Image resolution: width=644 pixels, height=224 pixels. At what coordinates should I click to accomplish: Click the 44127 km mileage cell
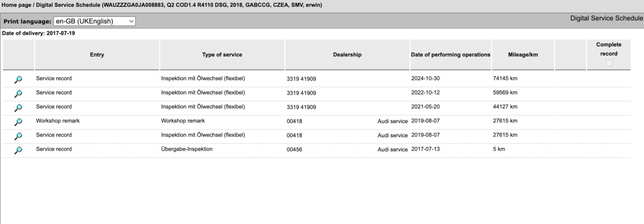[x=505, y=107]
